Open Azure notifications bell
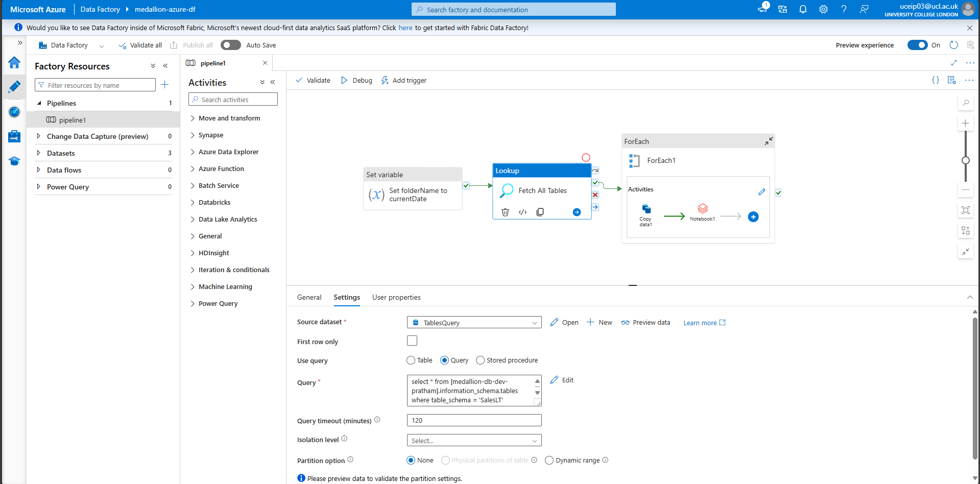Viewport: 980px width, 484px height. [803, 9]
